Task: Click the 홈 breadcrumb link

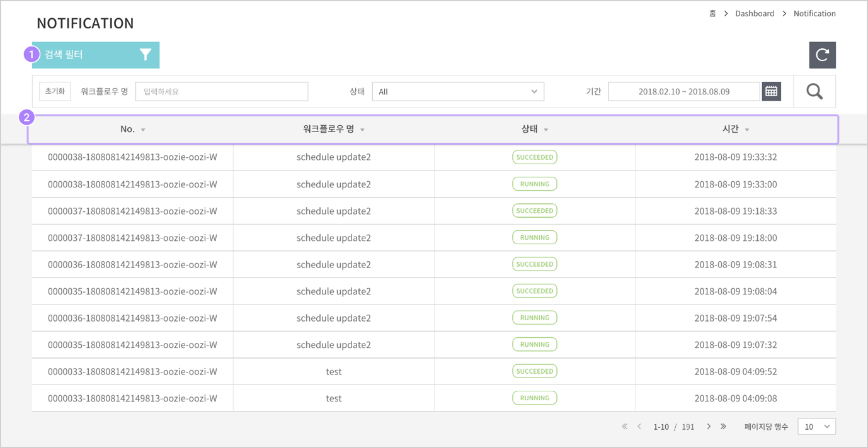Action: 712,13
